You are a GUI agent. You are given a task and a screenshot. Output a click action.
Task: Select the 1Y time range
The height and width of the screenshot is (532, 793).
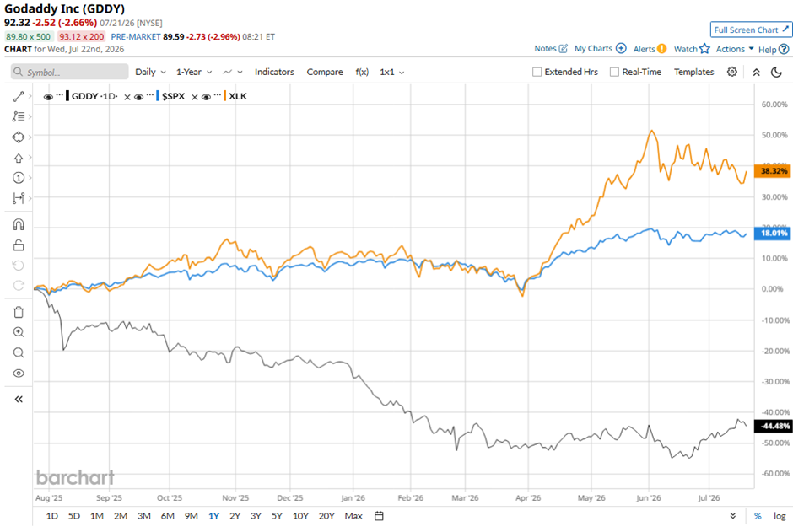tap(214, 516)
